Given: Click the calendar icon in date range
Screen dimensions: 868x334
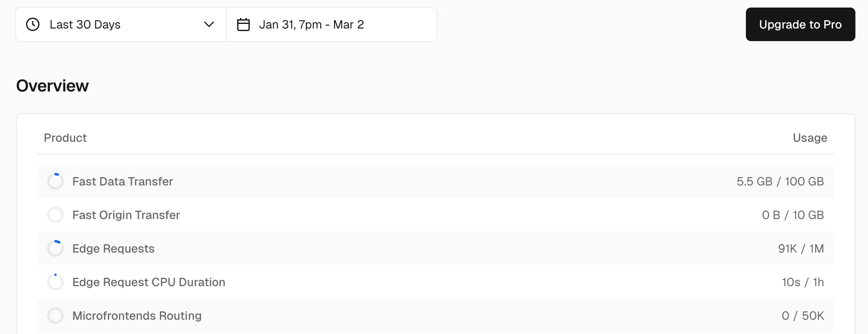Looking at the screenshot, I should (x=243, y=24).
